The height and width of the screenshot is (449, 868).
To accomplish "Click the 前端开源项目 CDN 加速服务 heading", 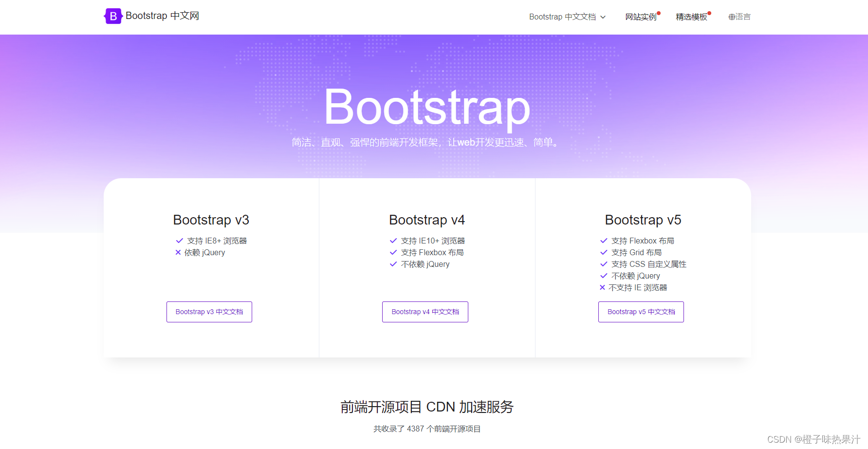I will (x=427, y=407).
